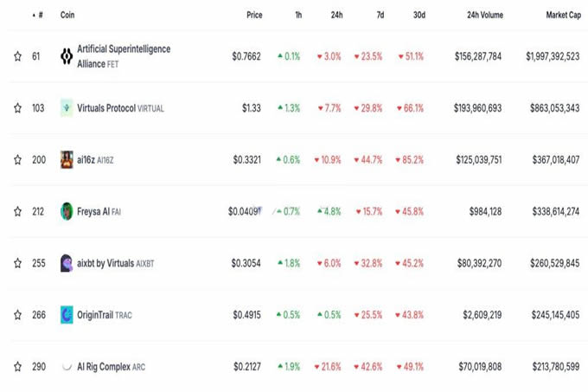Sort by the rank # column
Image resolution: width=588 pixels, height=392 pixels.
point(40,16)
